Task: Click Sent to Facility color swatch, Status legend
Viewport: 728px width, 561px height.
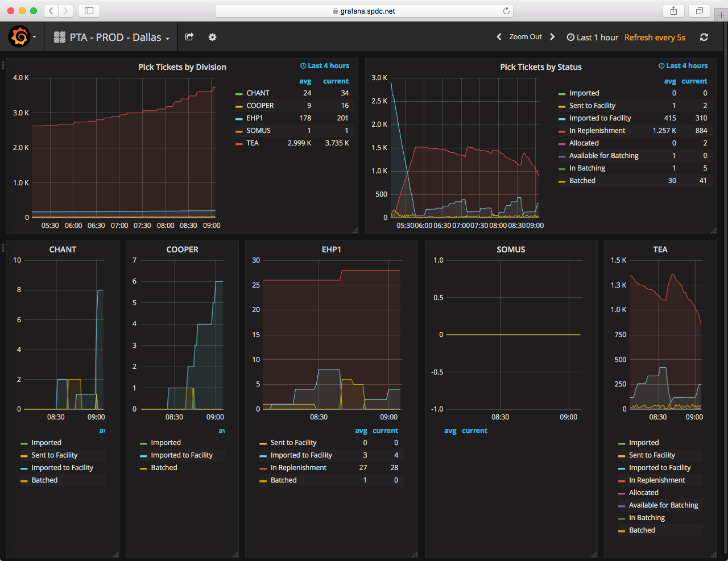Action: (562, 106)
